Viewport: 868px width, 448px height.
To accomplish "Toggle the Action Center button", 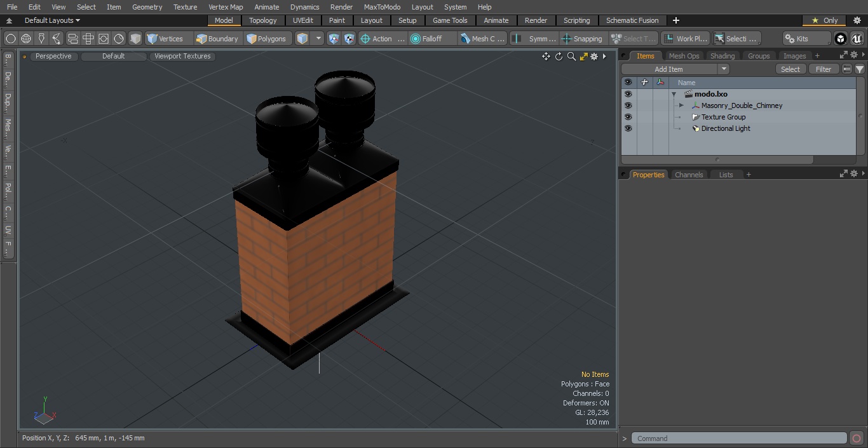I will pyautogui.click(x=383, y=39).
